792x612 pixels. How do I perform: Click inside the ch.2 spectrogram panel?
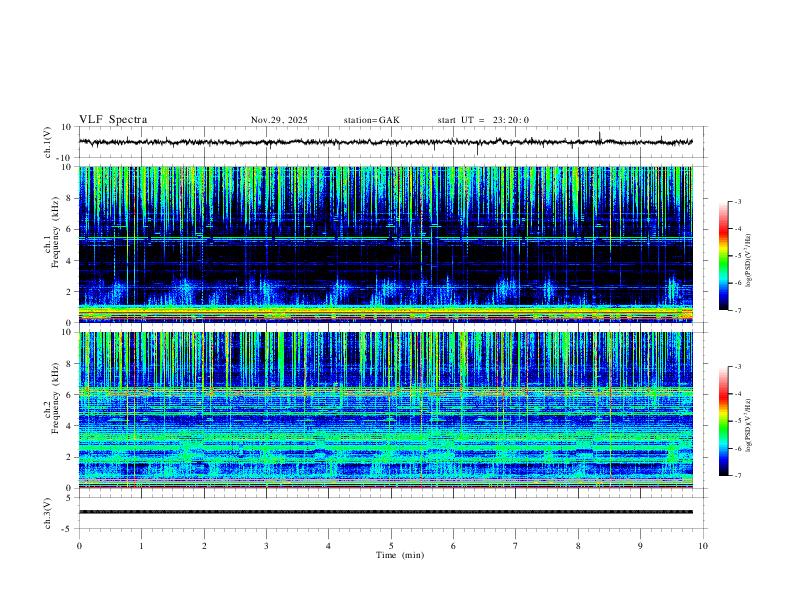pos(385,410)
